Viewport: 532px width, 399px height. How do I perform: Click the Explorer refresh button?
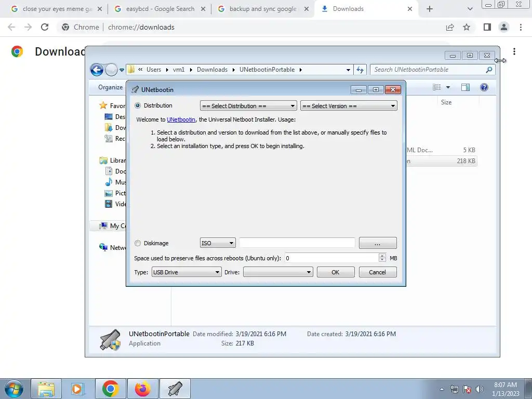(x=360, y=70)
